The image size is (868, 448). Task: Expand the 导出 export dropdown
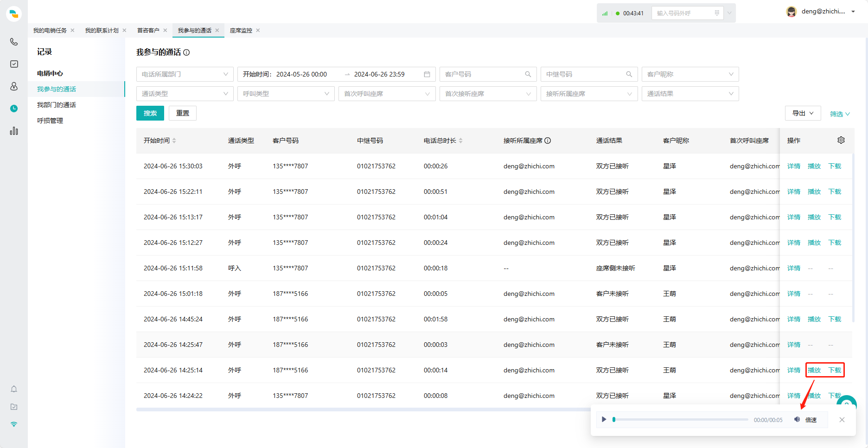(803, 113)
